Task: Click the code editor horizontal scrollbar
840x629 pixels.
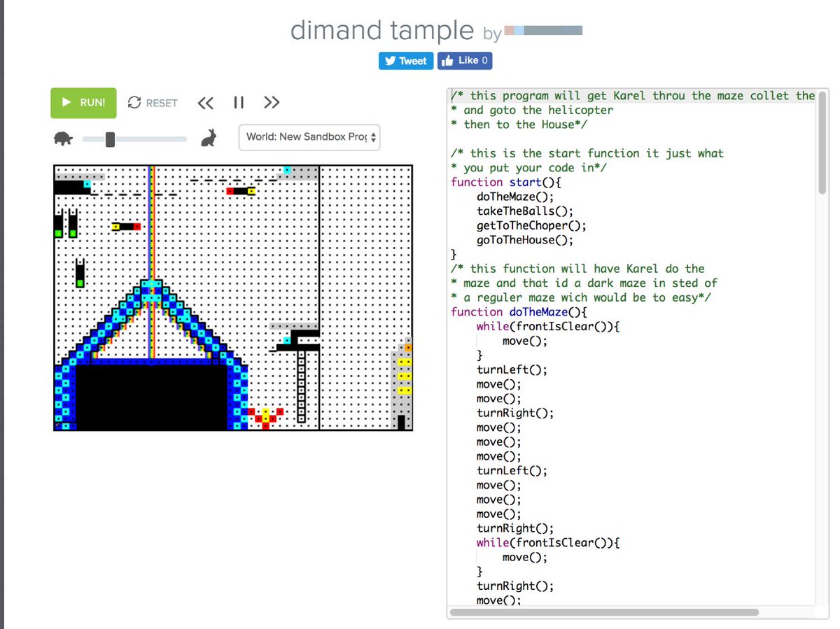Action: 604,612
